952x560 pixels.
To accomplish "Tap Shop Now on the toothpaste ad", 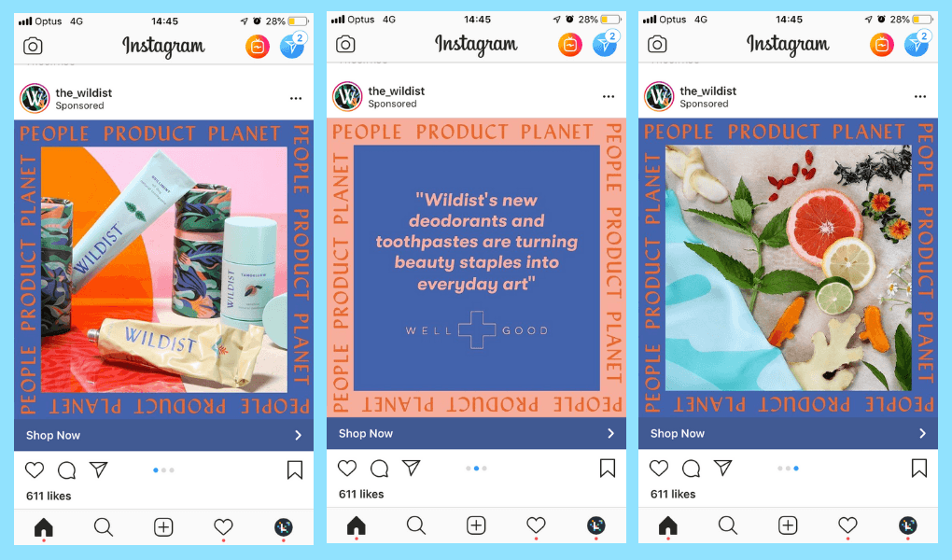I will tap(164, 435).
